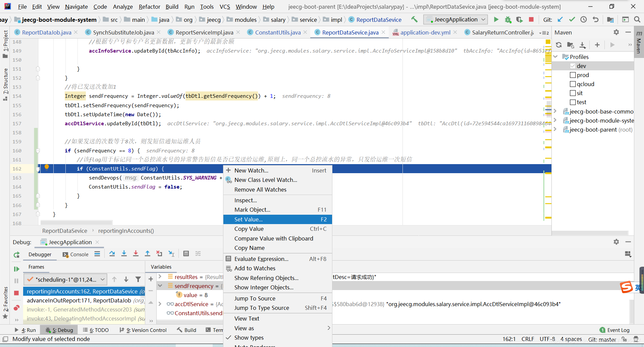Update project via Git blue arrow icon

(560, 19)
